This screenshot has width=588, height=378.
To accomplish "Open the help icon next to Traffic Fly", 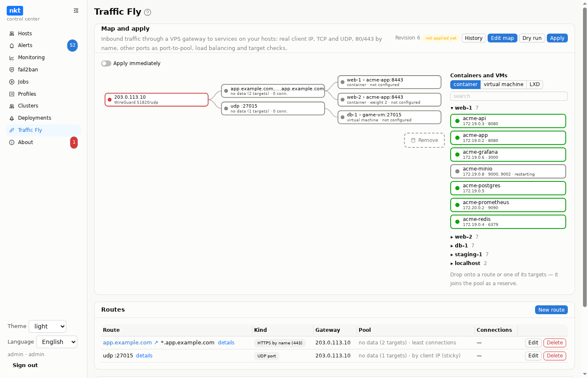I will pos(147,13).
